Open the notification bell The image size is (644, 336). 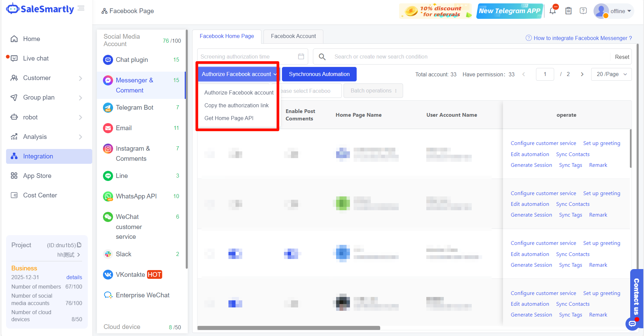click(552, 11)
